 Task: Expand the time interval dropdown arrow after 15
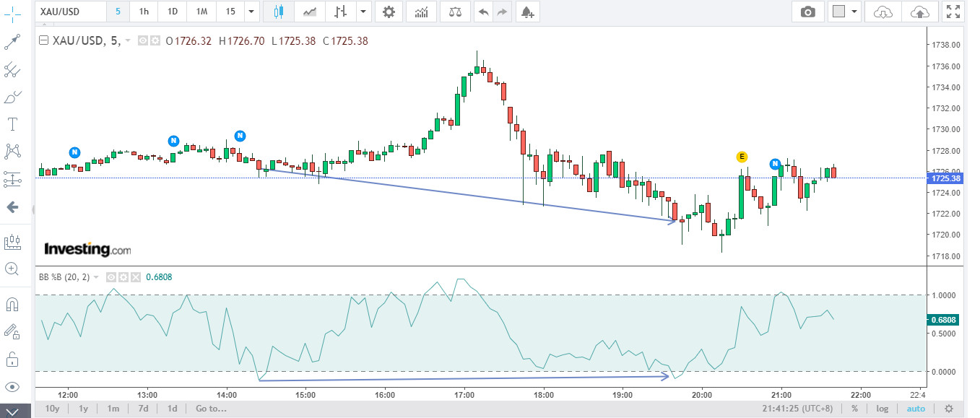[251, 12]
